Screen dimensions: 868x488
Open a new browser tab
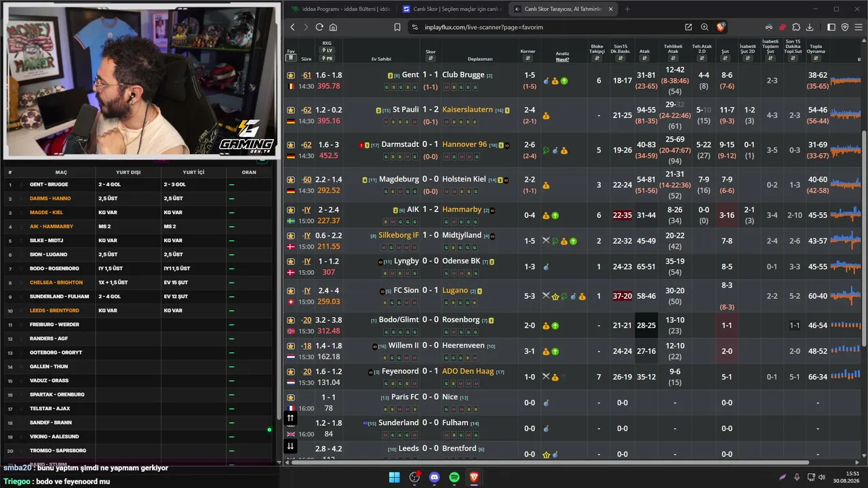[627, 9]
